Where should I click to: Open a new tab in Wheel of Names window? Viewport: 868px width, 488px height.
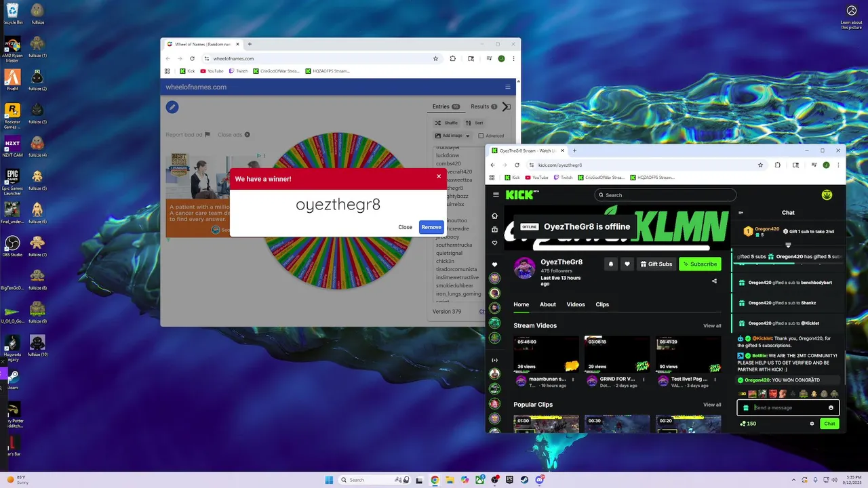click(250, 44)
